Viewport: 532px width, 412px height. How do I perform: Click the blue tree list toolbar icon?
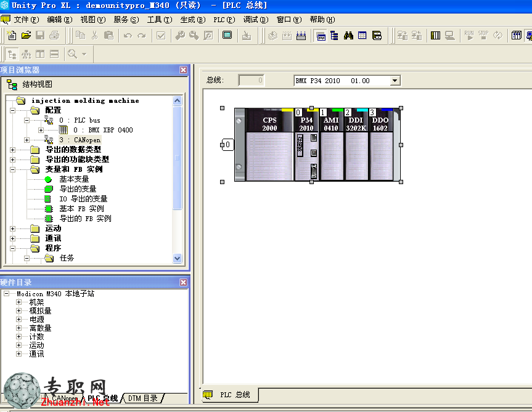334,35
